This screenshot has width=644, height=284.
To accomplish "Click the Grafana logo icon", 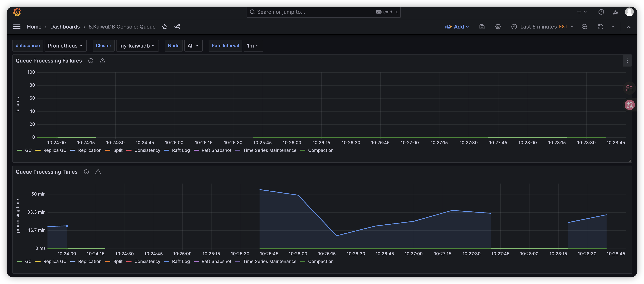I will point(17,12).
